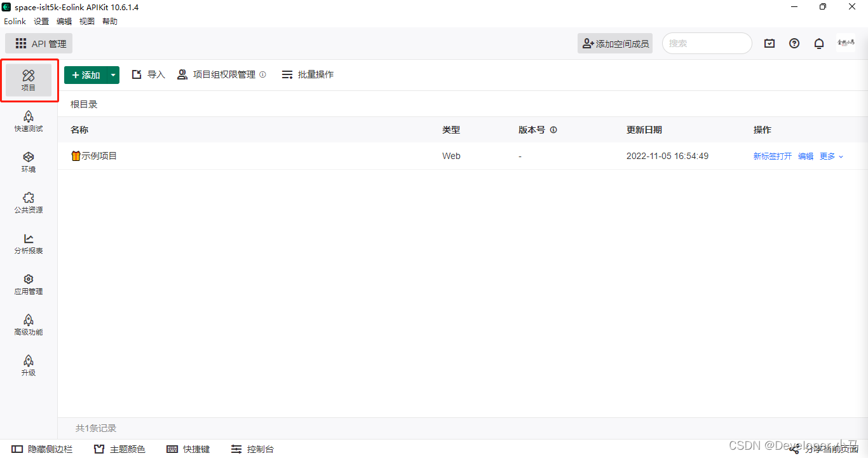Open 控制台 in status bar
This screenshot has width=868, height=458.
pyautogui.click(x=252, y=449)
